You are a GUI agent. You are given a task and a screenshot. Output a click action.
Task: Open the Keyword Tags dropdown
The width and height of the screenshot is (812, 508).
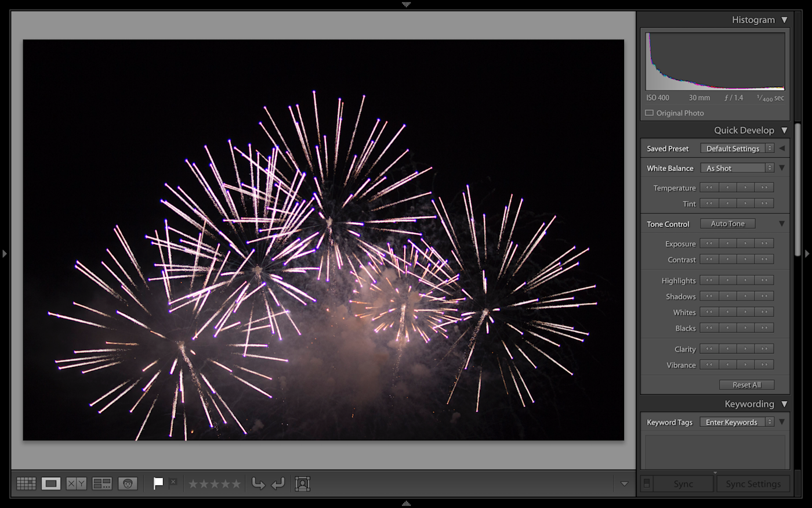[737, 422]
